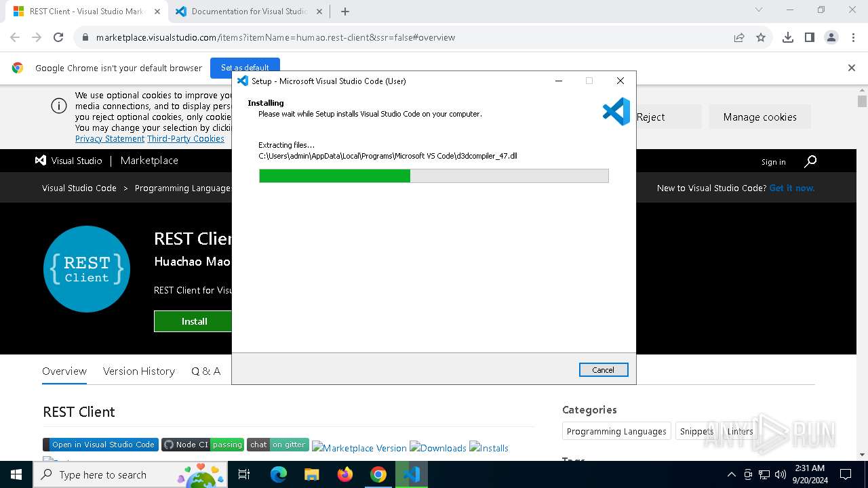Click the chat on gitter badge
Image resolution: width=868 pixels, height=488 pixels.
pyautogui.click(x=278, y=445)
